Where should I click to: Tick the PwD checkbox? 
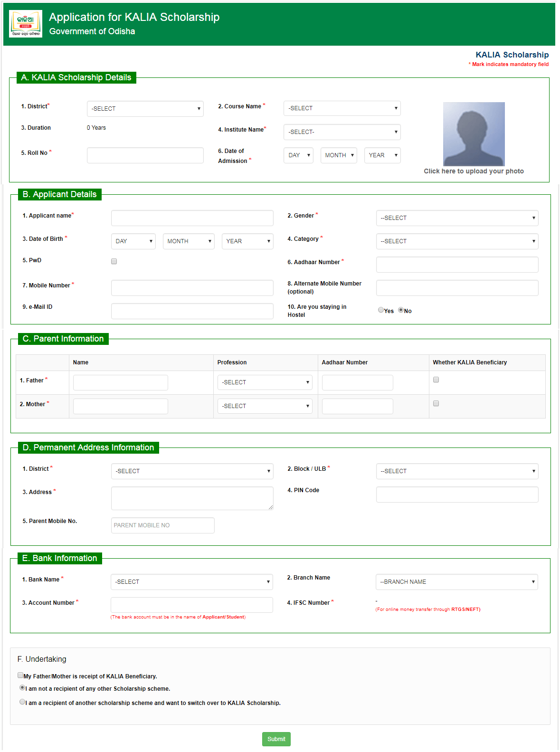click(x=114, y=261)
